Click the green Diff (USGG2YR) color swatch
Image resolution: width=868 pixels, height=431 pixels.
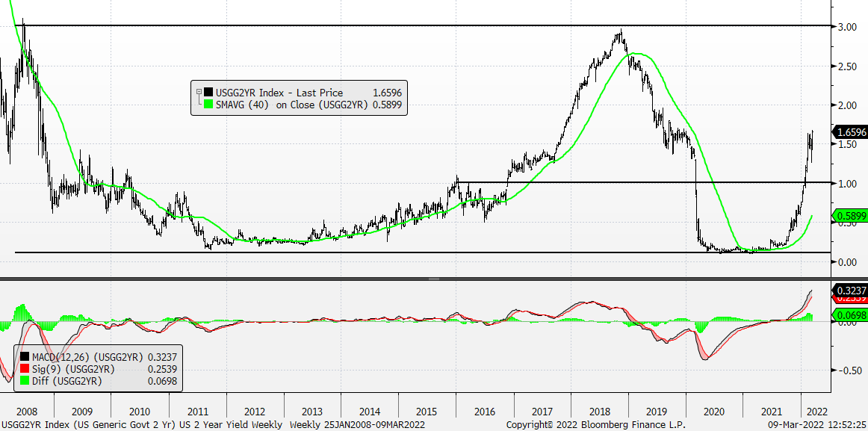(x=25, y=380)
